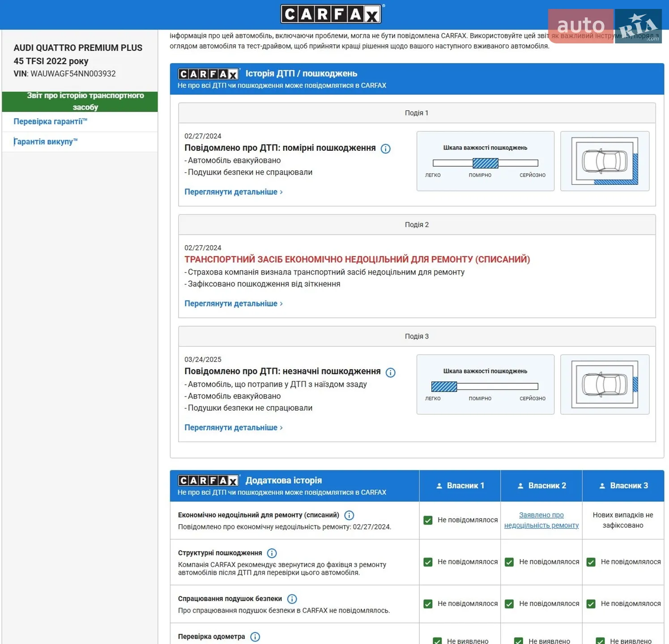Screen dimensions: 669x644
Task: Expand details for Подія 1 moderate damage accident
Action: tap(234, 192)
